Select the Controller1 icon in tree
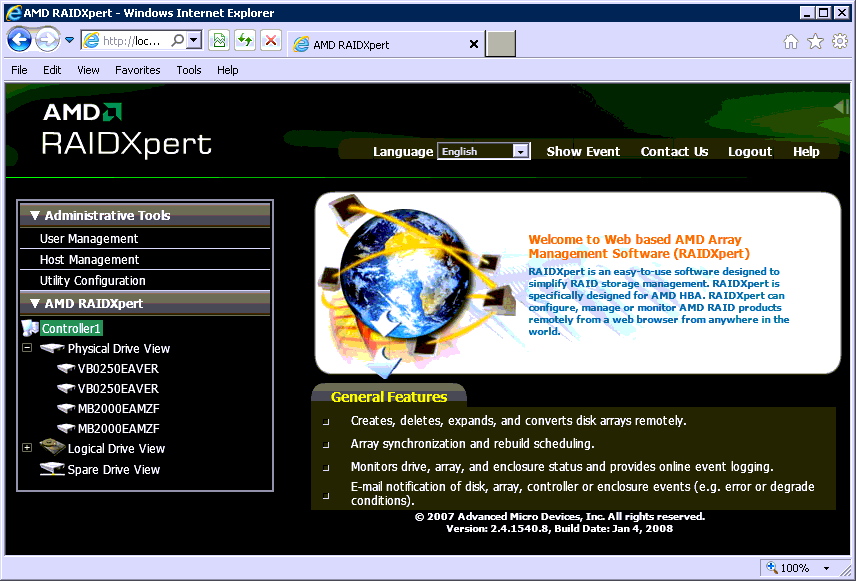 point(29,328)
